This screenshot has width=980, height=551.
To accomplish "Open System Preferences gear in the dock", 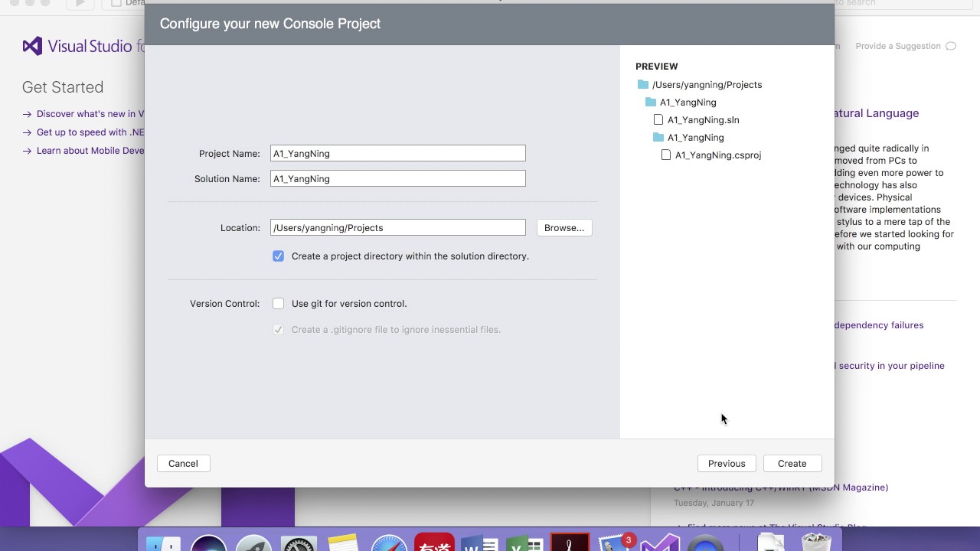I will (299, 542).
